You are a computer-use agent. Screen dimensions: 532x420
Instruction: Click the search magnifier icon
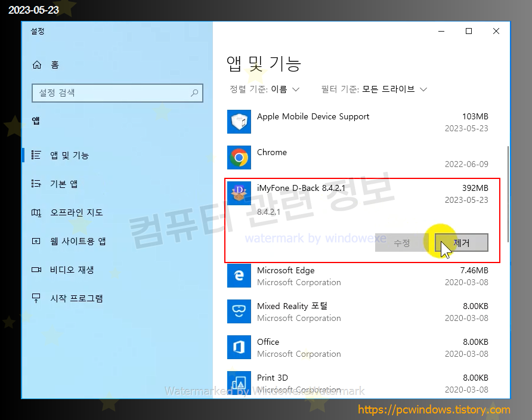click(x=194, y=92)
